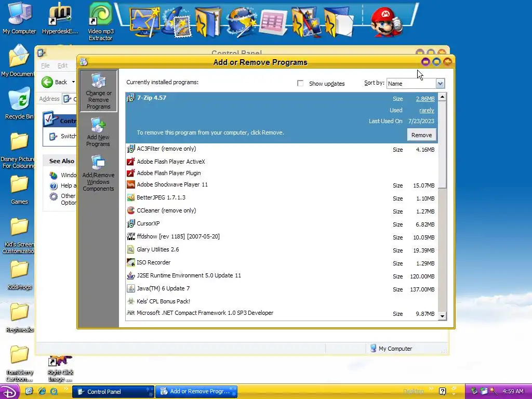The image size is (532, 399).
Task: Click the Java(TM) 6 Update 7 icon
Action: click(130, 288)
